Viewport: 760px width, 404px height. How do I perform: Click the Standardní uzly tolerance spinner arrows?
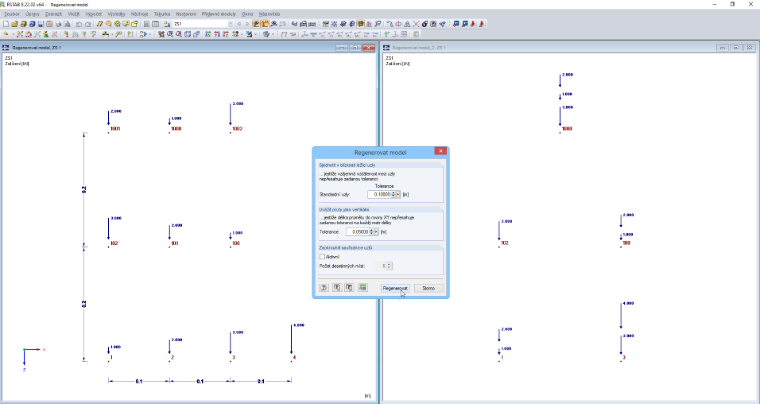pos(393,194)
